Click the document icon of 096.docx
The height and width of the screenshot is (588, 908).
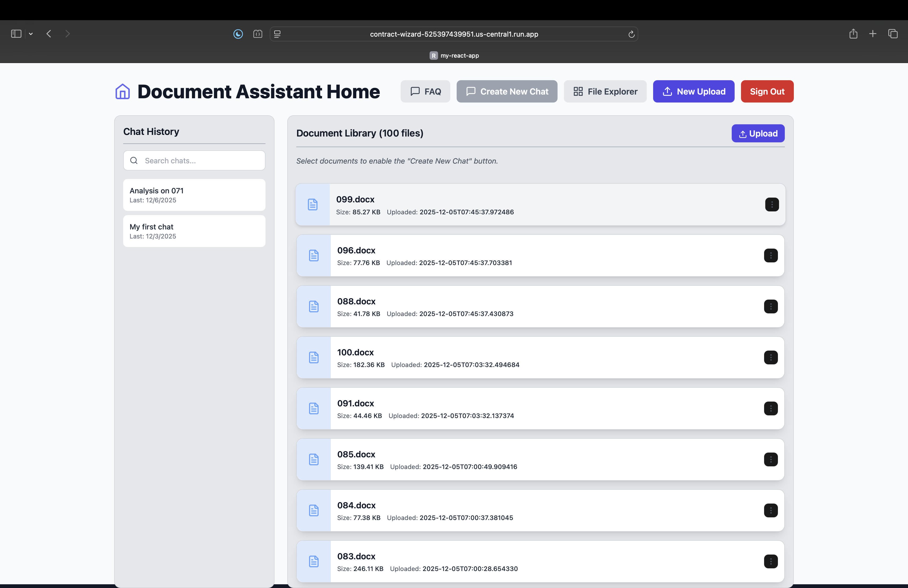(314, 256)
